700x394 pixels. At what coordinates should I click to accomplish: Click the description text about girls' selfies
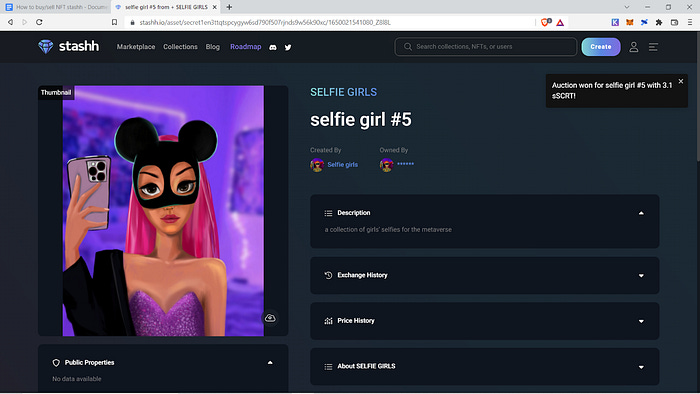click(x=388, y=229)
